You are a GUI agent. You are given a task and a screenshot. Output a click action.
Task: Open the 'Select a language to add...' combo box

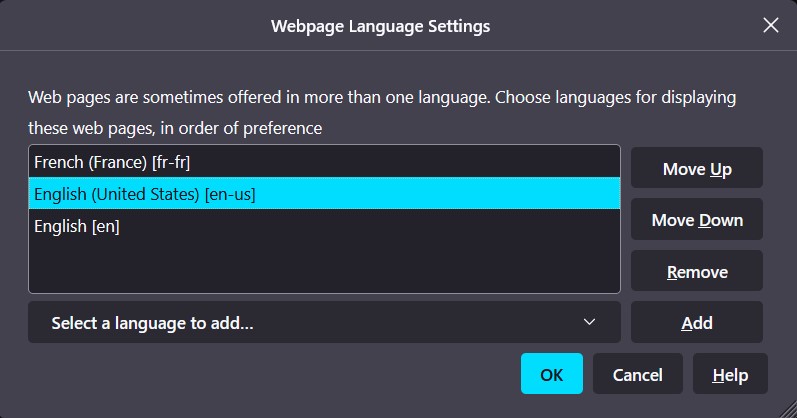pyautogui.click(x=324, y=322)
